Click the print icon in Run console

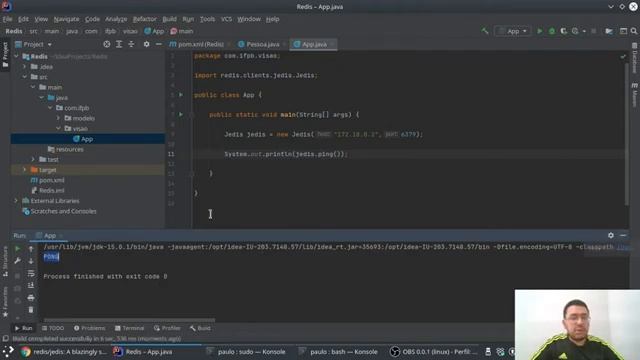tap(31, 298)
